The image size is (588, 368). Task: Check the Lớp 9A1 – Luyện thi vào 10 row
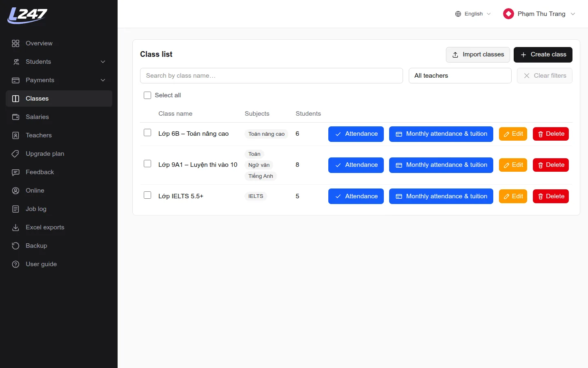click(x=147, y=164)
